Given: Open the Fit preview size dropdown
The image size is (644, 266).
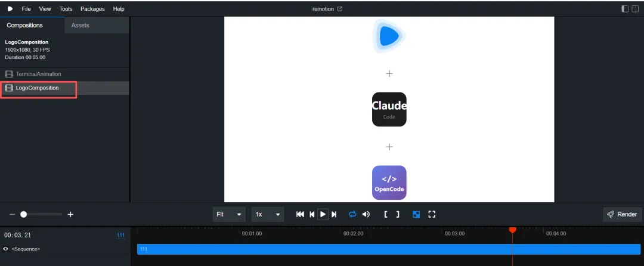Looking at the screenshot, I should point(229,214).
